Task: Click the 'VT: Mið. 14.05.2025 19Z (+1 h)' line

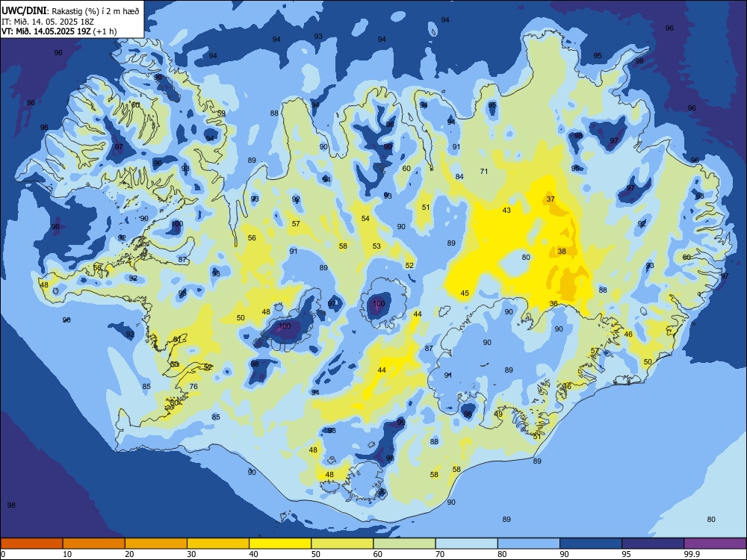Action: pos(59,31)
